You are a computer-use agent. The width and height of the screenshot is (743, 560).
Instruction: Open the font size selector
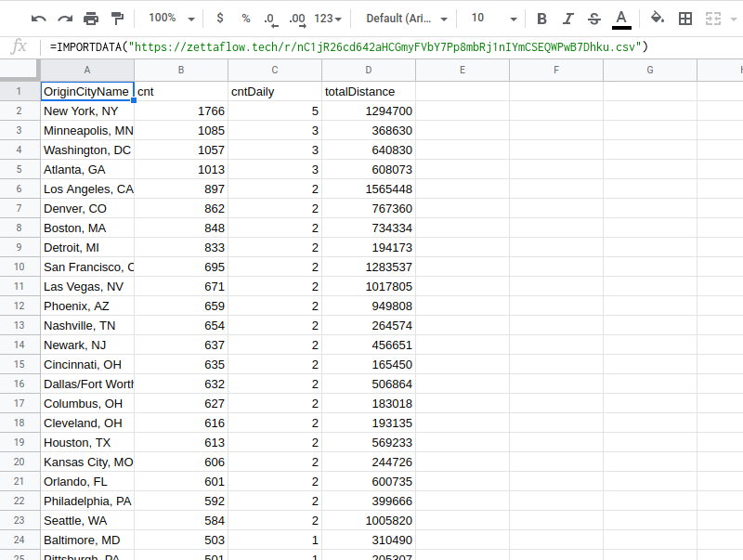(485, 18)
